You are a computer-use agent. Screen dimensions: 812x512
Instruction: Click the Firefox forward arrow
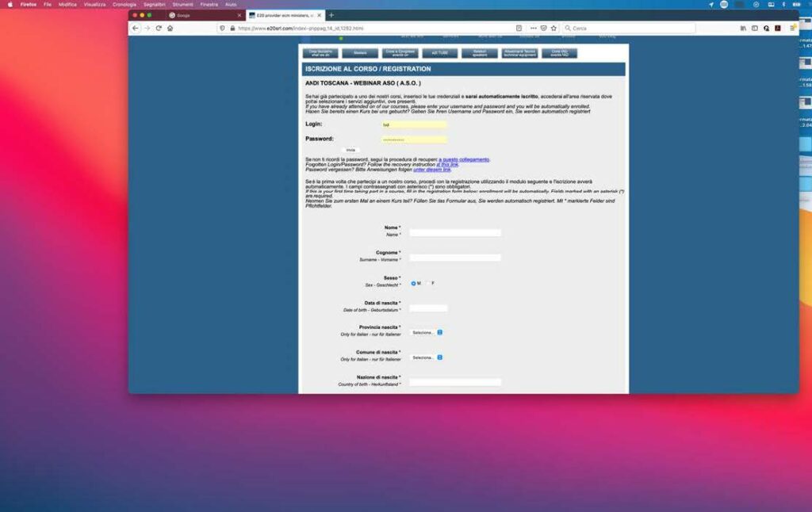[147, 29]
